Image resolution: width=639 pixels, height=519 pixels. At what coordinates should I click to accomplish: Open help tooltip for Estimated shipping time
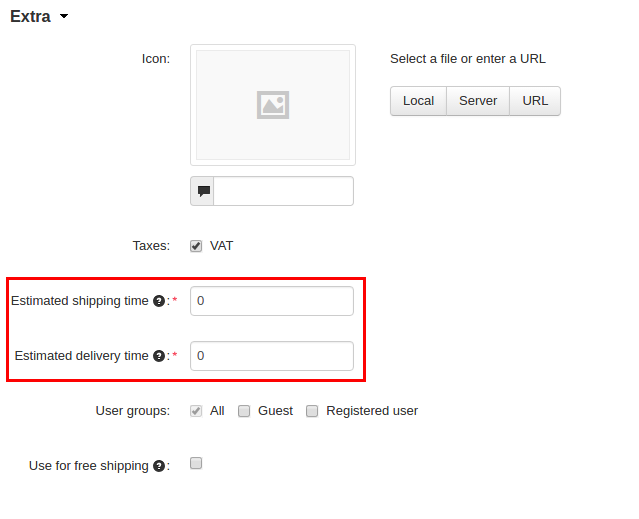pos(159,301)
